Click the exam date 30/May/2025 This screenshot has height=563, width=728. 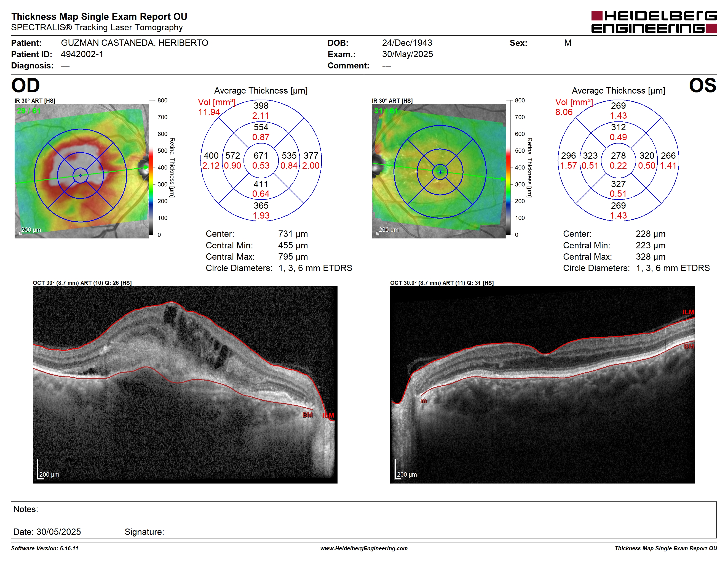coord(407,54)
